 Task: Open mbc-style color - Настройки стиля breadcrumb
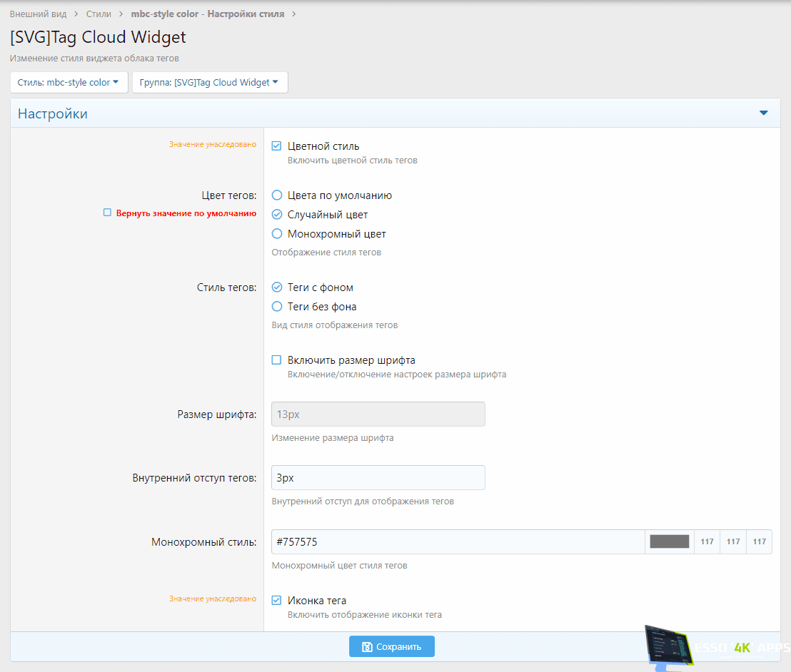(x=207, y=14)
